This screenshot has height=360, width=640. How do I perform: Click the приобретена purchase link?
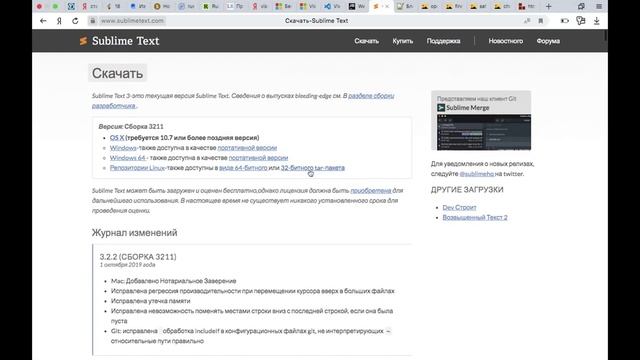click(x=371, y=191)
